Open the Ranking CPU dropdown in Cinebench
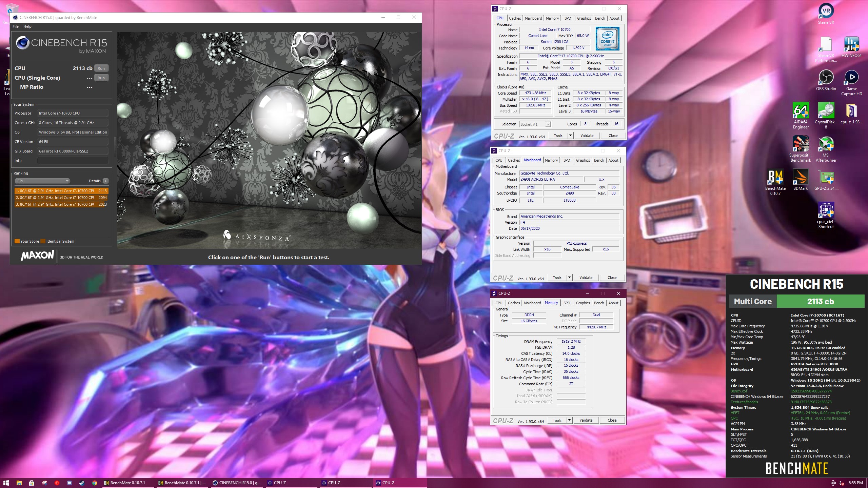Viewport: 868px width, 488px height. (42, 181)
